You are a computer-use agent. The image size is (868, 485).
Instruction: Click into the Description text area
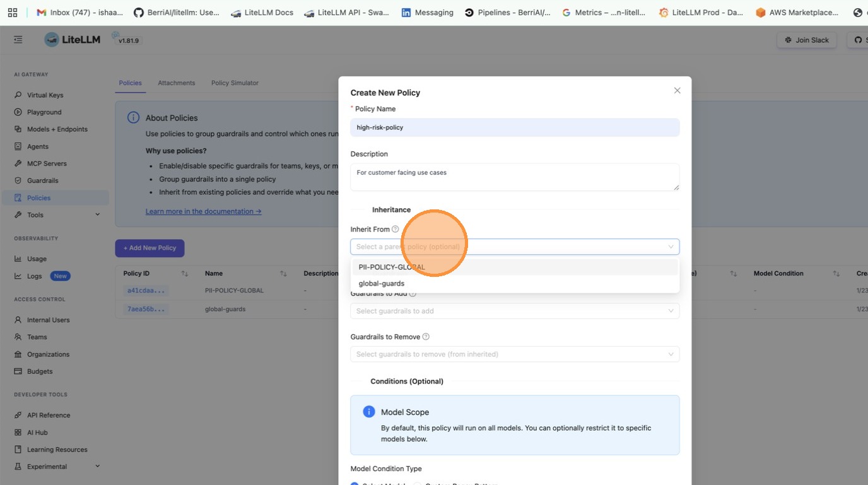click(x=514, y=177)
